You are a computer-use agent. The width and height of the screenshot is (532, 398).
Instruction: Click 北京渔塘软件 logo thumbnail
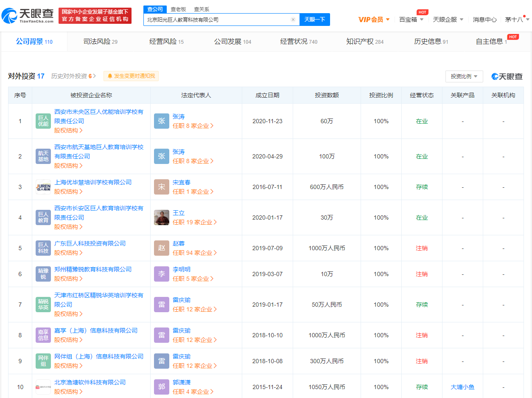[x=43, y=387]
